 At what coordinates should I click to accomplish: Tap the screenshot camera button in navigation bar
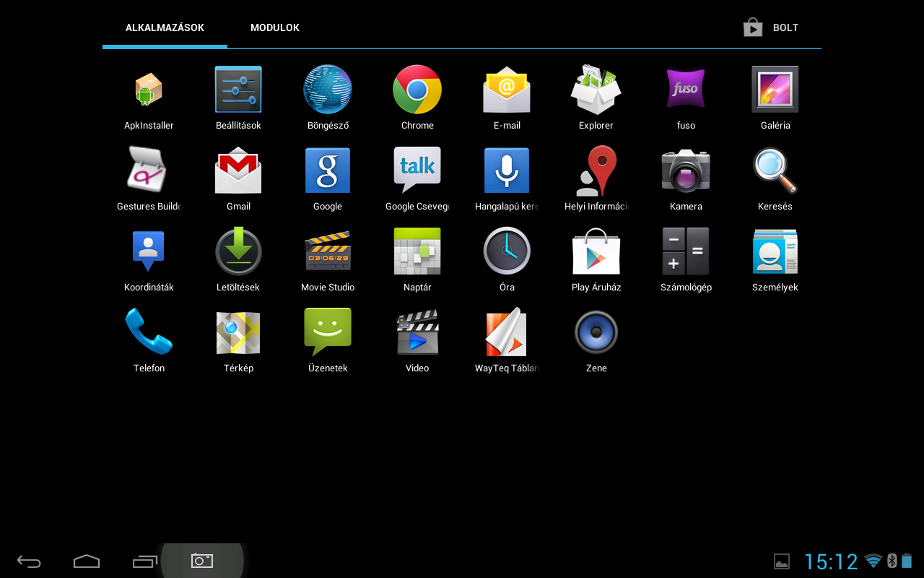(x=202, y=561)
